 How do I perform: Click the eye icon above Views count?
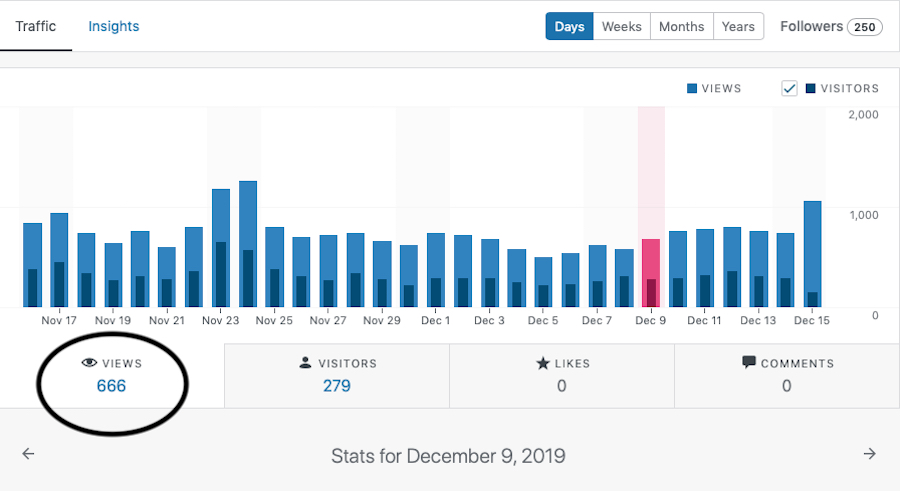point(88,364)
